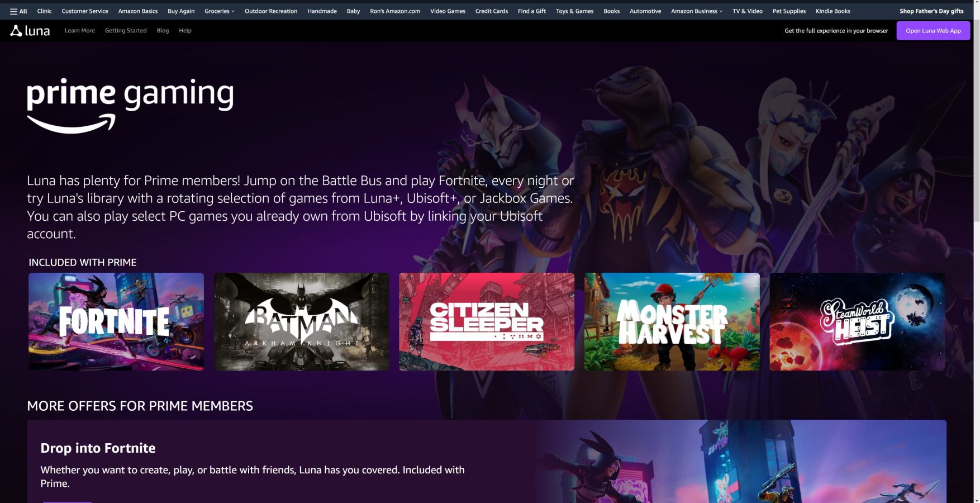Click the Luna logo
The height and width of the screenshot is (503, 980).
pyautogui.click(x=30, y=31)
